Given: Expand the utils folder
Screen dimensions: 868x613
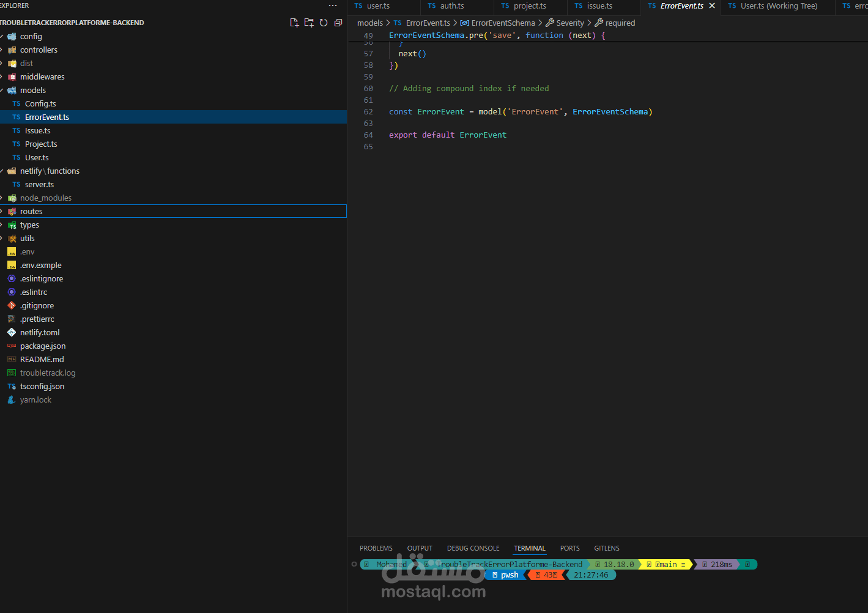Looking at the screenshot, I should 173,238.
